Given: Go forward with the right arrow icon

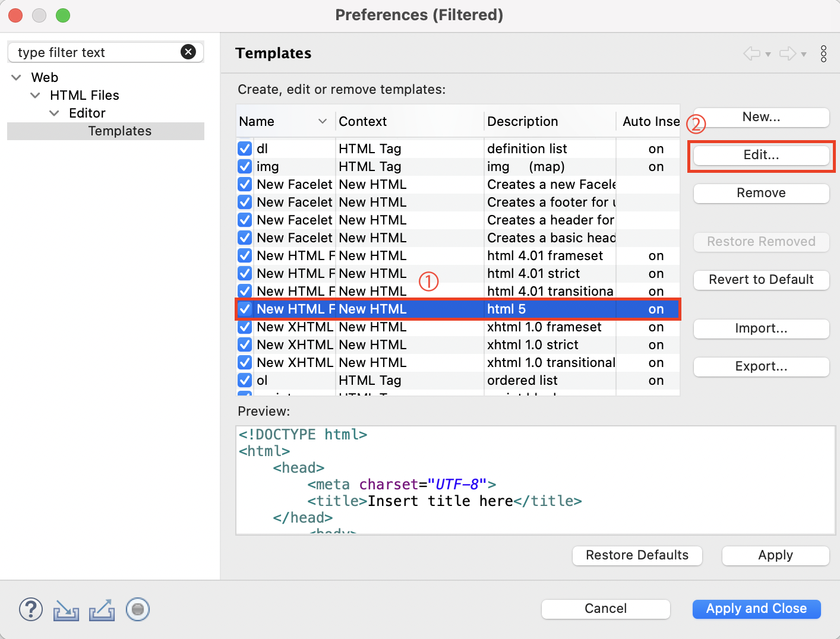Looking at the screenshot, I should click(788, 53).
